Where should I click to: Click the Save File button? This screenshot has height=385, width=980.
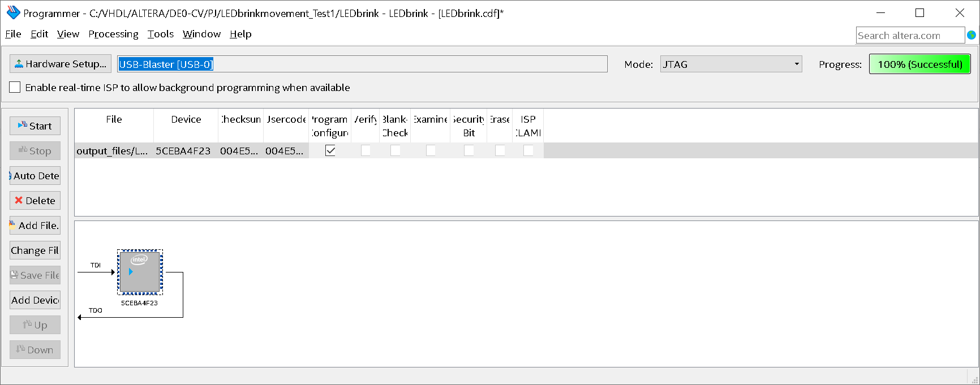click(35, 275)
